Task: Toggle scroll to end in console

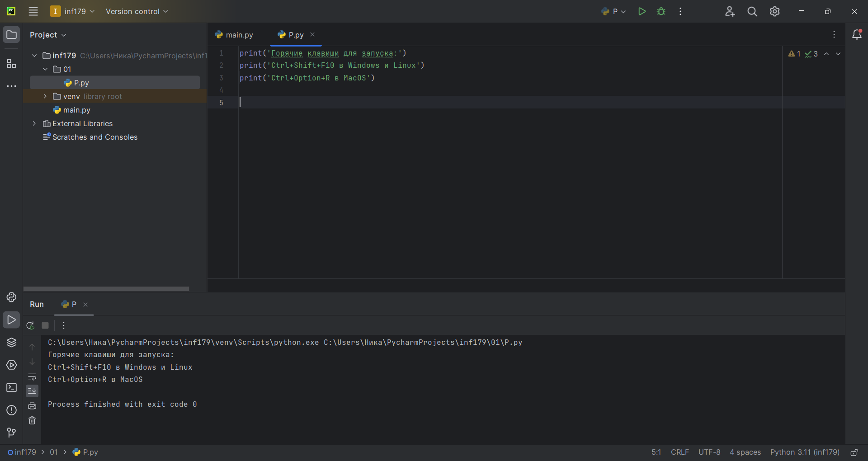Action: tap(32, 390)
